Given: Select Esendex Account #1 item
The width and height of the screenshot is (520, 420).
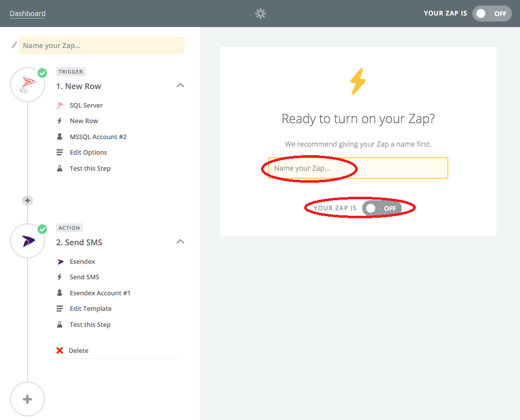Looking at the screenshot, I should (x=100, y=293).
